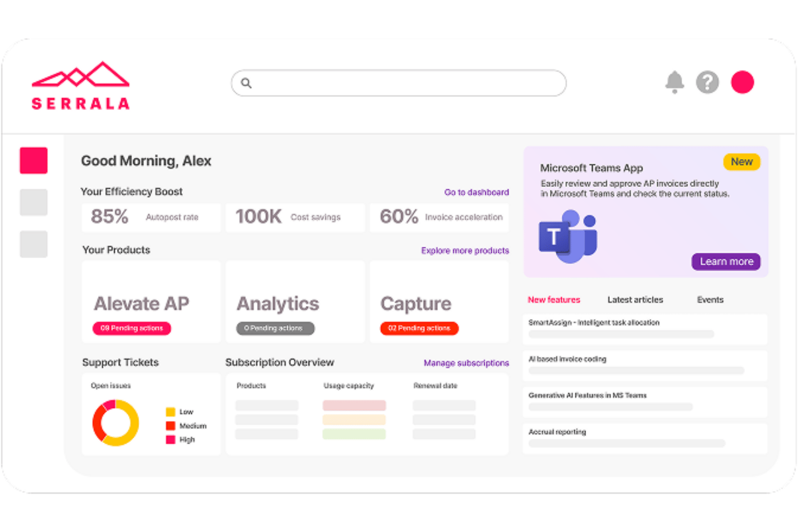
Task: Click the Learn more button
Action: [x=726, y=261]
